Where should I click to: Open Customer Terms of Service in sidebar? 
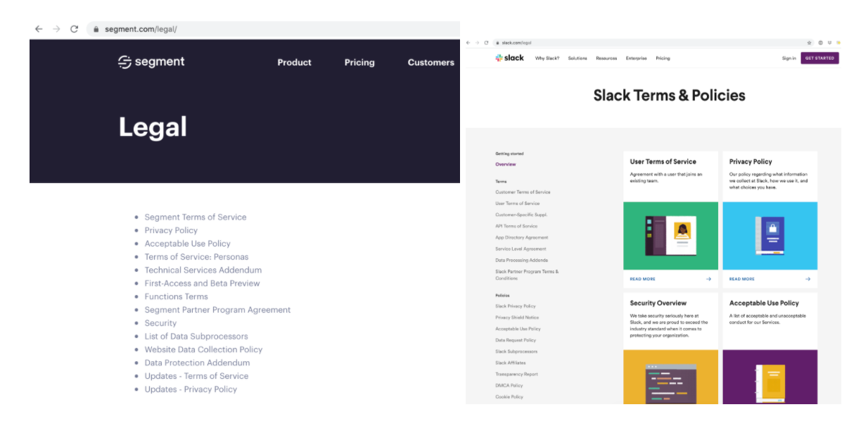pyautogui.click(x=523, y=192)
